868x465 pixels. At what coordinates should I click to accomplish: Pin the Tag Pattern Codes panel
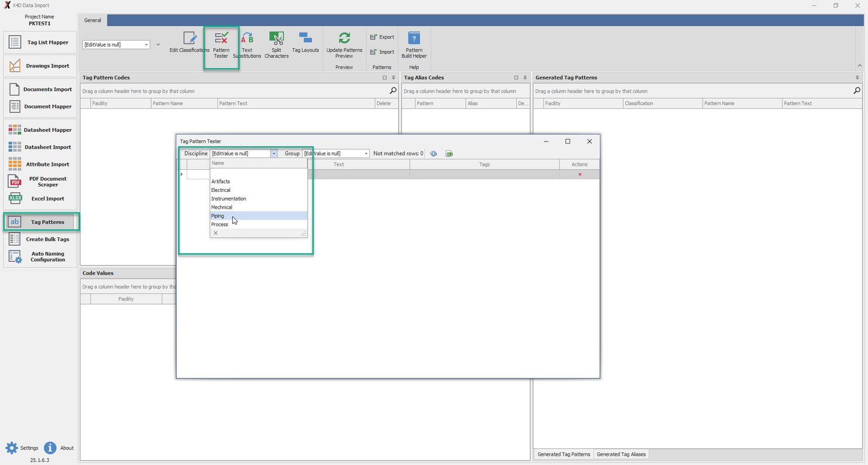pyautogui.click(x=394, y=78)
